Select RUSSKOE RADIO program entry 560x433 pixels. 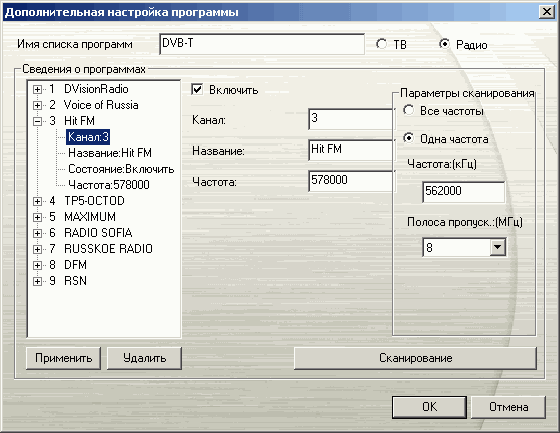click(x=108, y=249)
